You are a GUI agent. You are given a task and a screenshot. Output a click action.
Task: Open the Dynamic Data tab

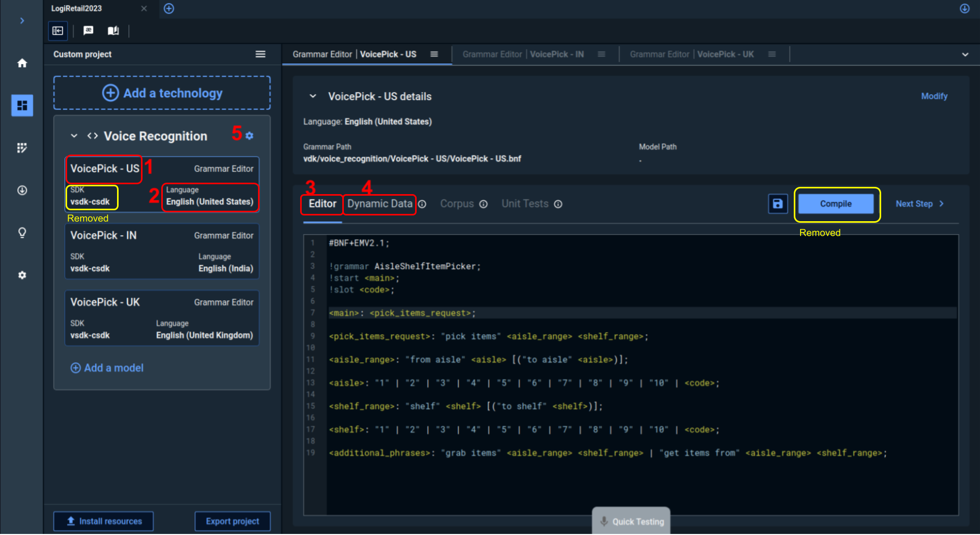[380, 204]
